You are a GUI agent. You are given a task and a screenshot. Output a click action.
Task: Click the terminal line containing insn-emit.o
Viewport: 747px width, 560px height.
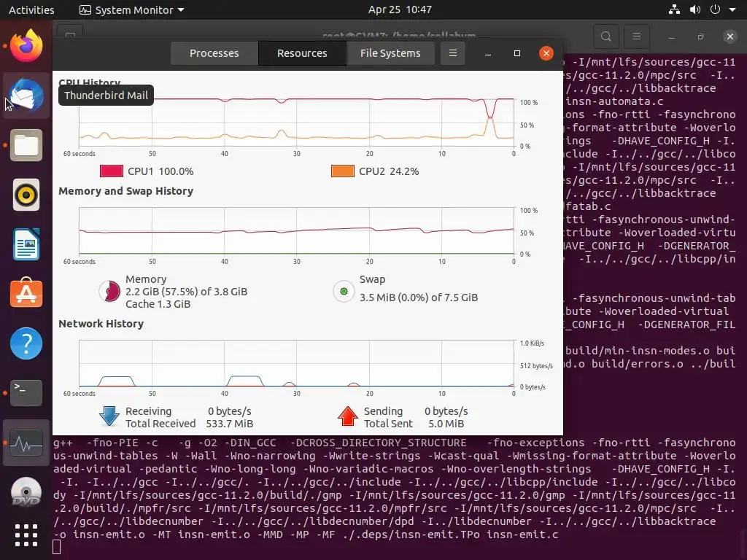click(x=306, y=534)
